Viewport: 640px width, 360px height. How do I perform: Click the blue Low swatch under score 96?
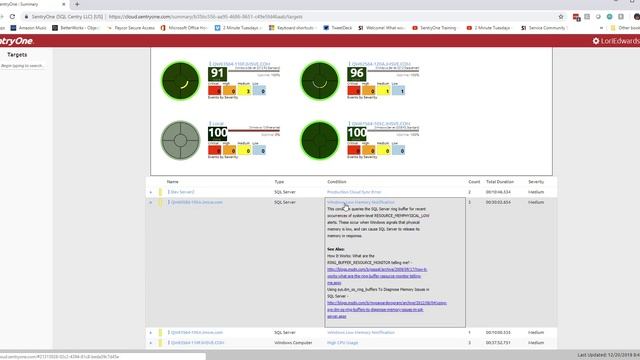point(398,91)
